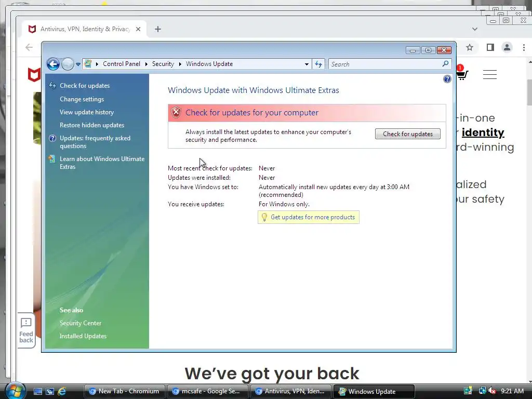Expand arrow before Control Panel breadcrumb
The height and width of the screenshot is (399, 532).
coord(97,64)
